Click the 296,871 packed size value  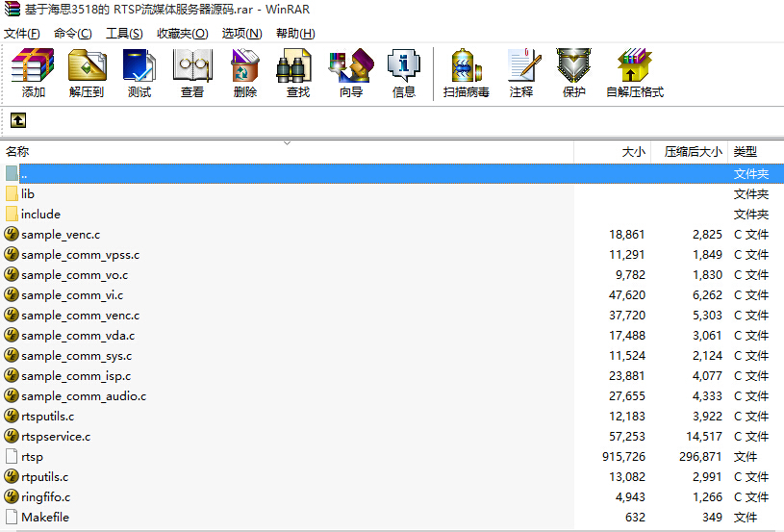(x=700, y=457)
